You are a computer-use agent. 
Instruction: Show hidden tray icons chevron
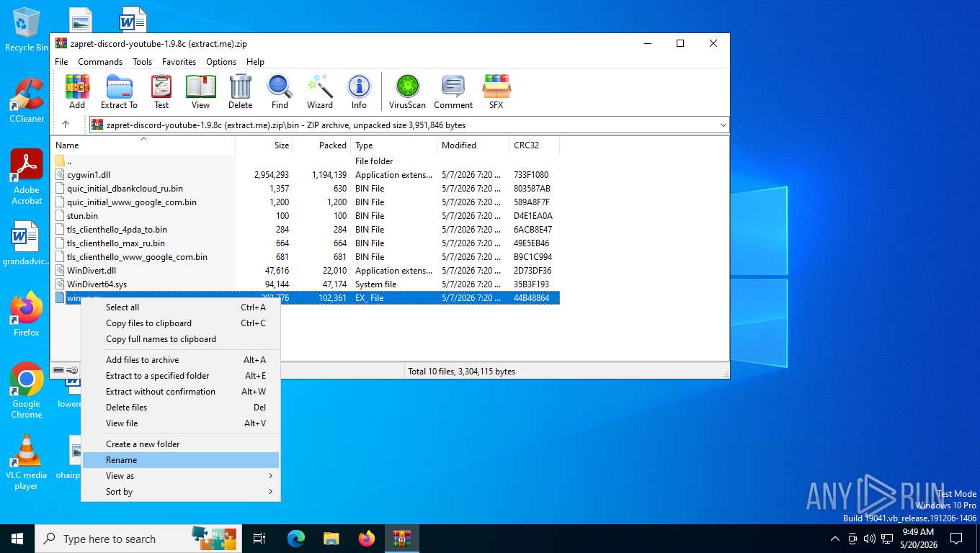pyautogui.click(x=835, y=539)
